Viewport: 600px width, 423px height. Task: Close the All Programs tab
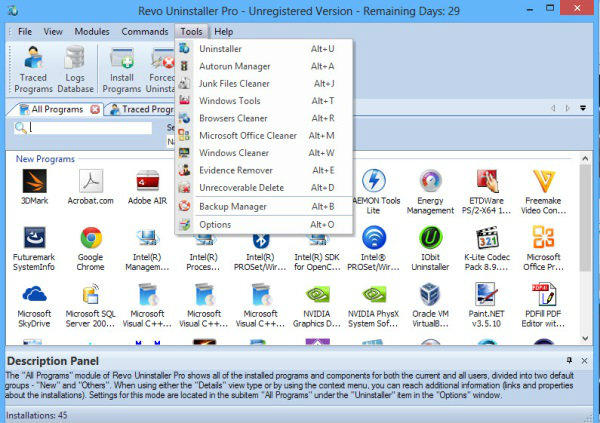[x=95, y=109]
